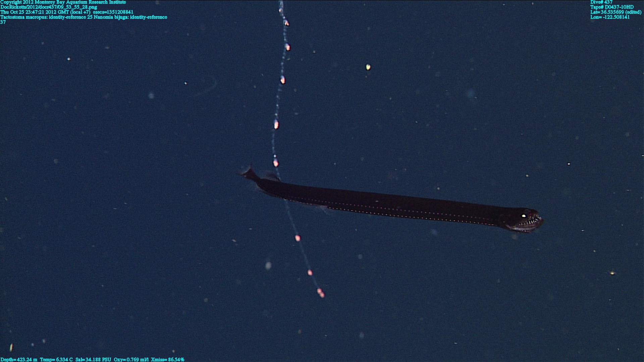Click the Oxy=0.769 ml/l readout
This screenshot has height=362, width=644.
[131, 359]
